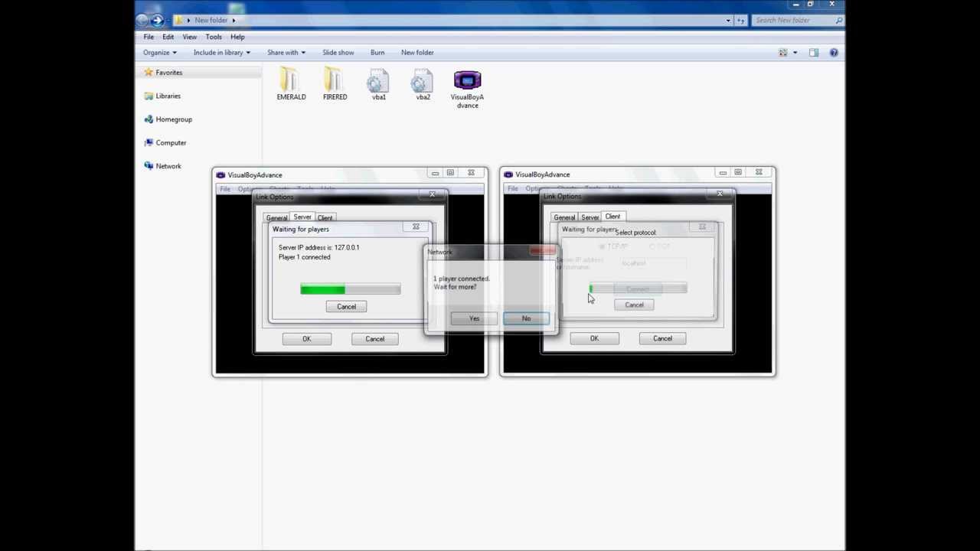980x551 pixels.
Task: Click the change view icon
Action: tap(783, 53)
